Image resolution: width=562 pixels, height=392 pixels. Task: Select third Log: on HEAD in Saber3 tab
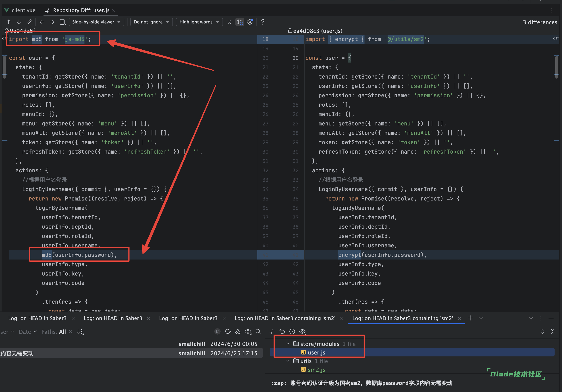coord(188,318)
